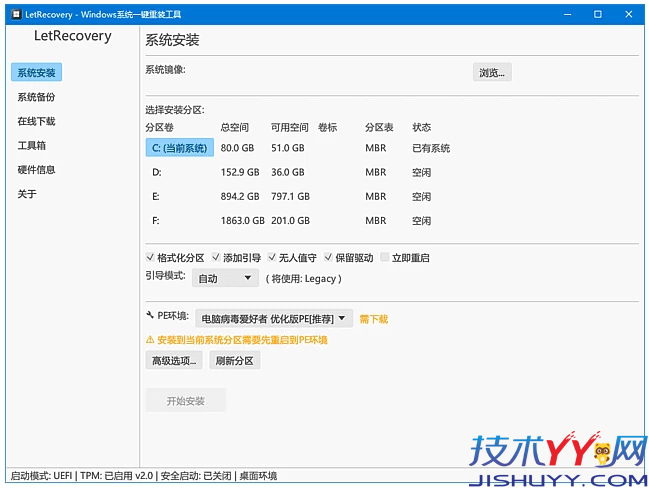Open 高级选项... settings
The height and width of the screenshot is (488, 649).
coord(174,361)
